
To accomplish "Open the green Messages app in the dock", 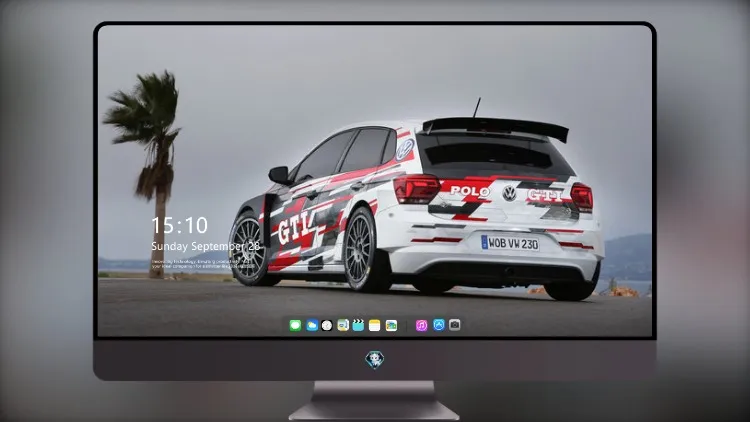I will pyautogui.click(x=295, y=325).
